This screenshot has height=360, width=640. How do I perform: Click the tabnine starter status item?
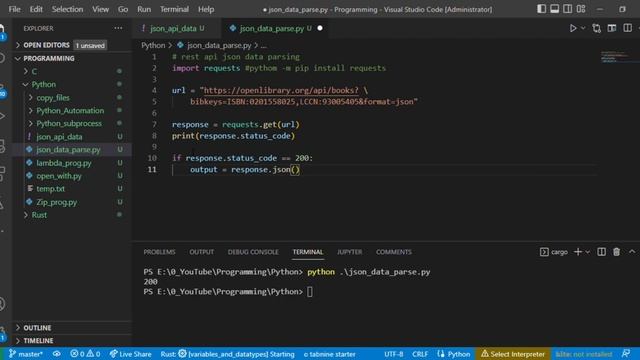329,354
